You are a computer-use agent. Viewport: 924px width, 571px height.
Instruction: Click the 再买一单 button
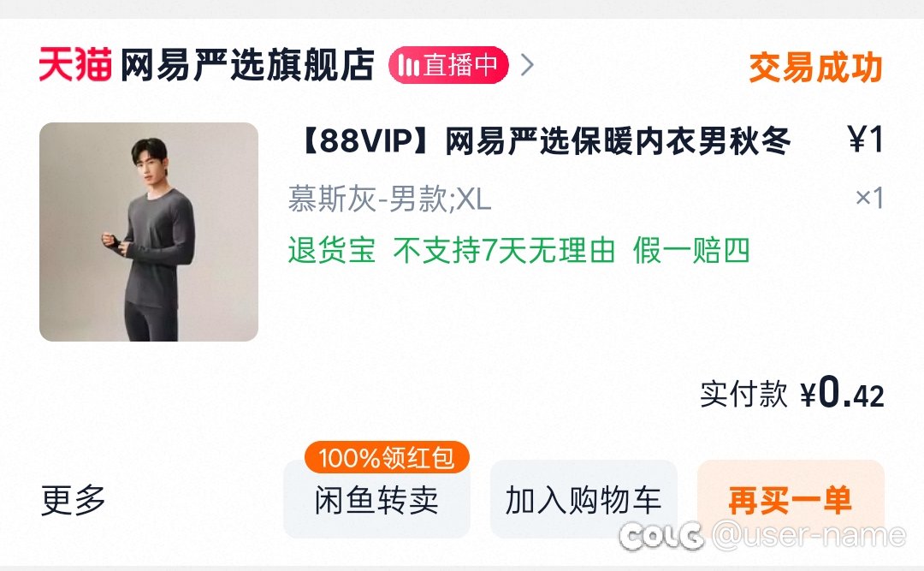click(791, 500)
